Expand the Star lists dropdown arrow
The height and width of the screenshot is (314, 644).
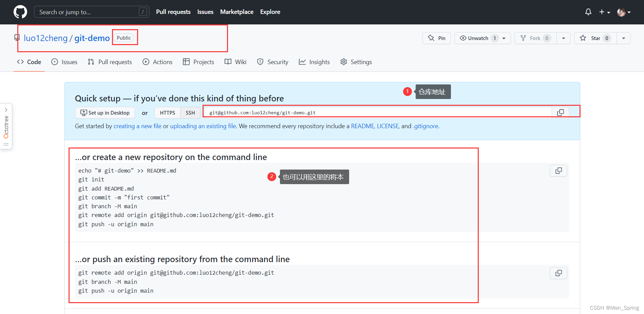624,38
